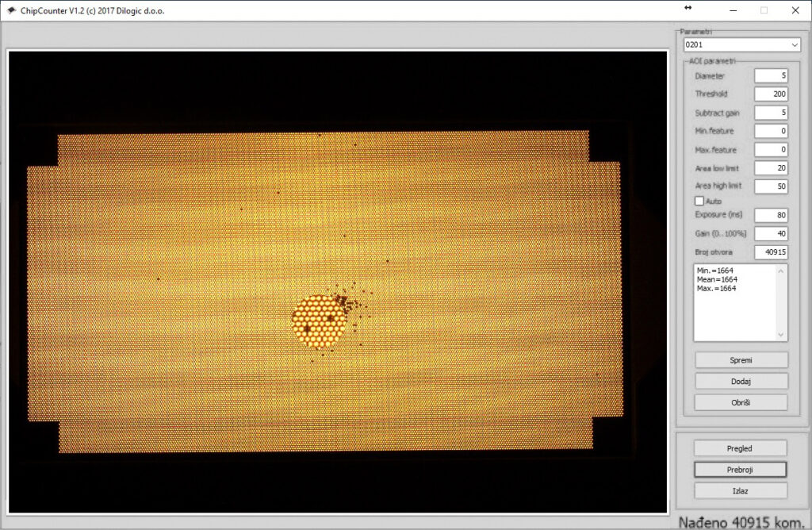This screenshot has width=812, height=530.
Task: Click the Prebroji button
Action: (x=740, y=470)
